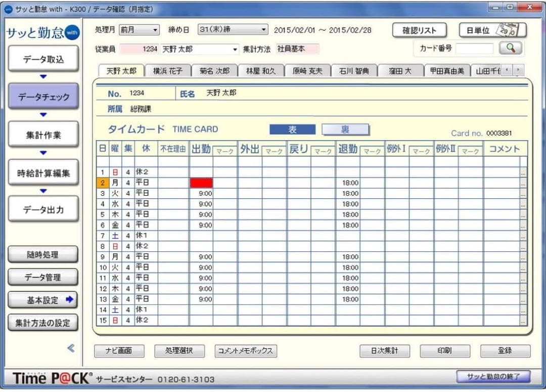Image resolution: width=546 pixels, height=392 pixels.
Task: Switch to the 石川 智典 tab
Action: (353, 71)
